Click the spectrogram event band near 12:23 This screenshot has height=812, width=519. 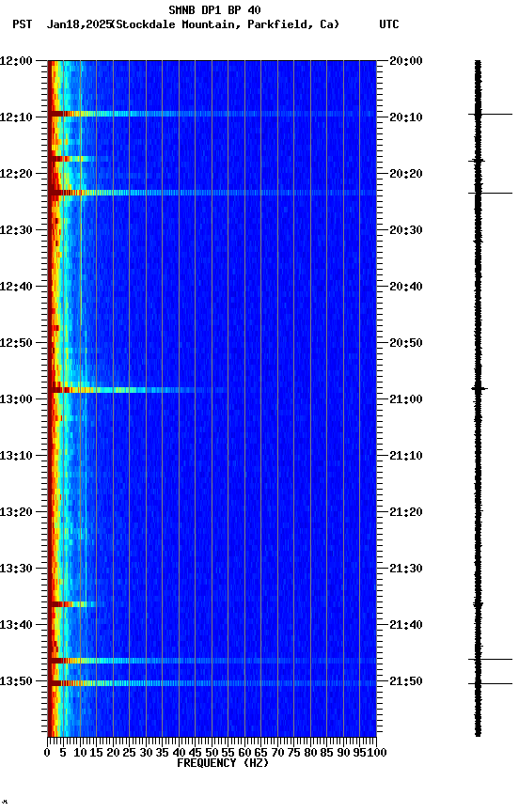(x=212, y=193)
